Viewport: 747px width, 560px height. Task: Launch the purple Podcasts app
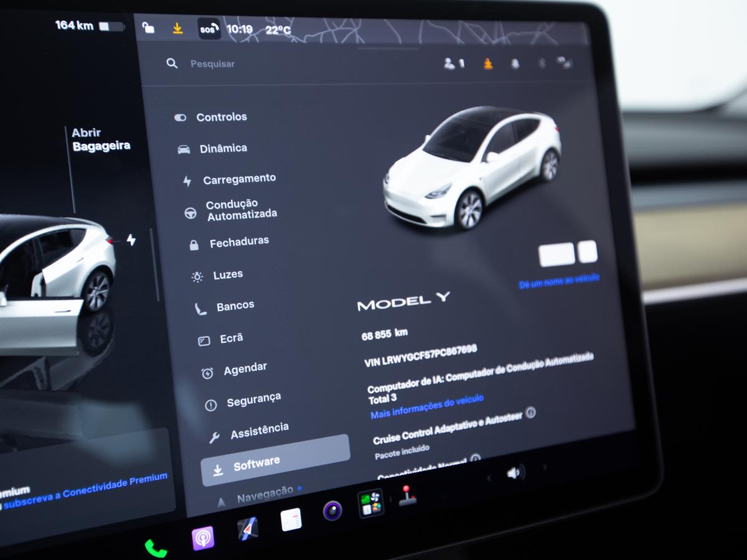point(203,538)
